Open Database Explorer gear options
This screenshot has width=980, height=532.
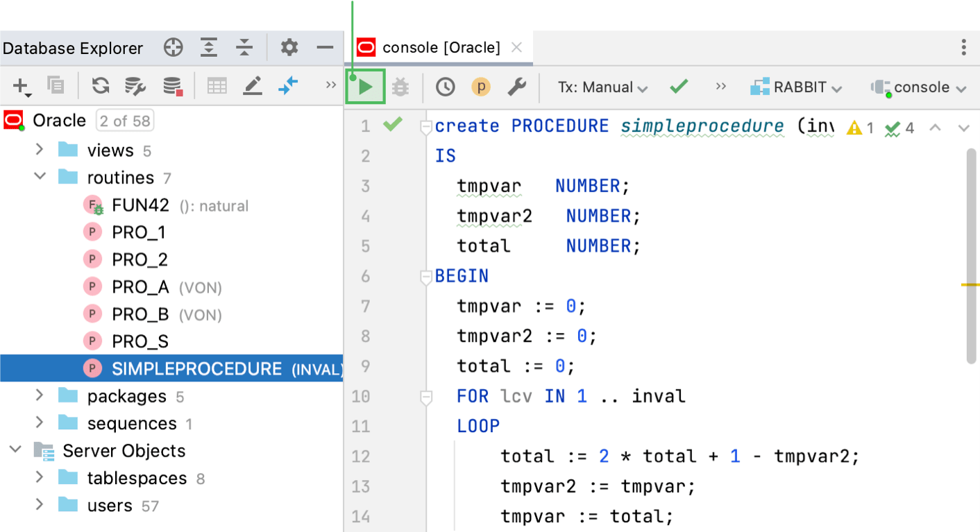tap(289, 48)
